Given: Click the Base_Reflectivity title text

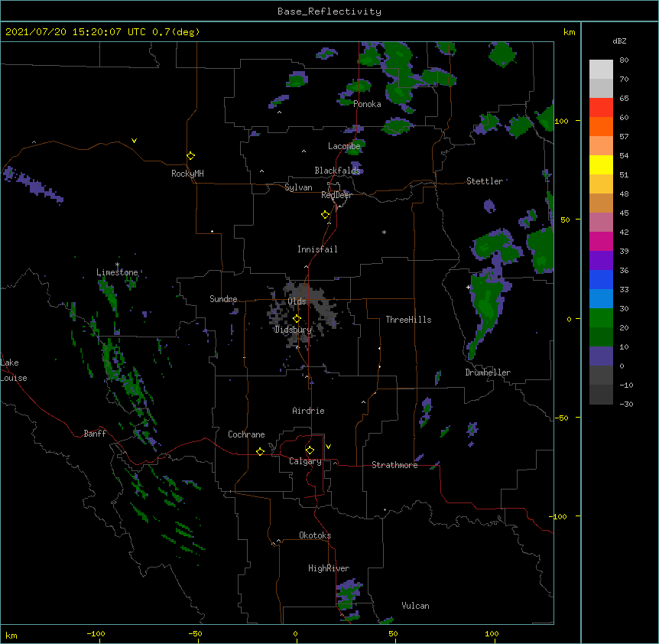Looking at the screenshot, I should (329, 11).
